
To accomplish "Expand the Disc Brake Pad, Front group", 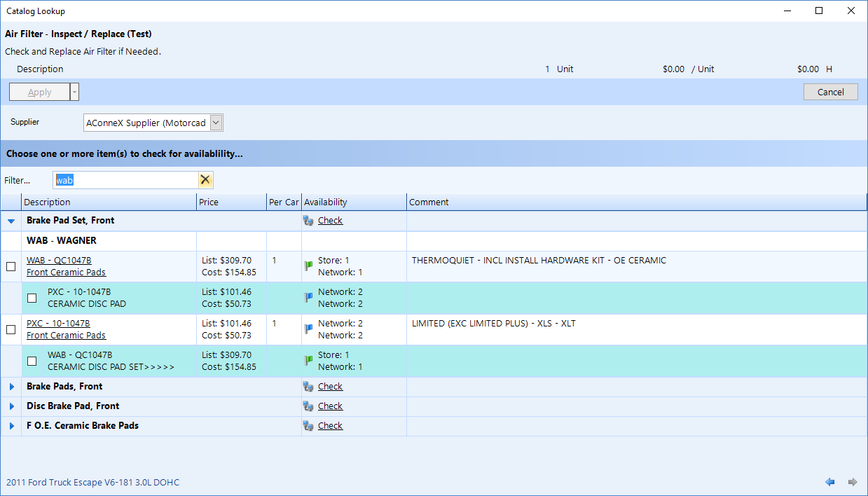I will pyautogui.click(x=11, y=406).
